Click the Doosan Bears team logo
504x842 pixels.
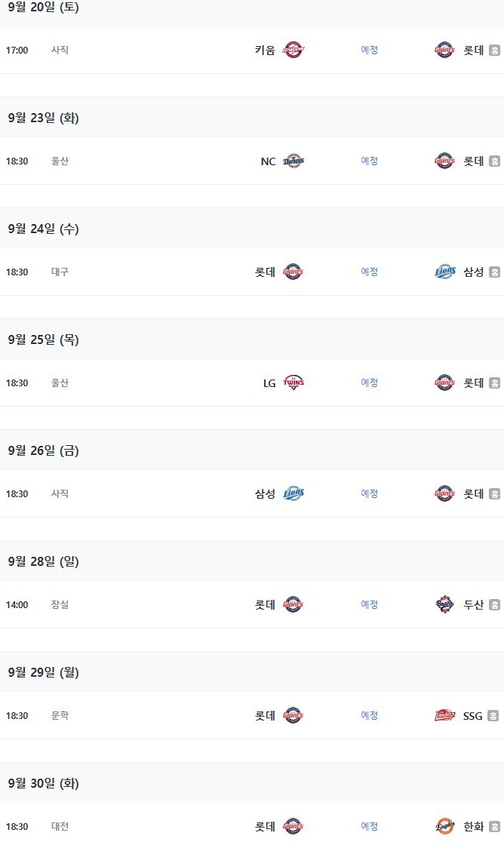point(445,605)
